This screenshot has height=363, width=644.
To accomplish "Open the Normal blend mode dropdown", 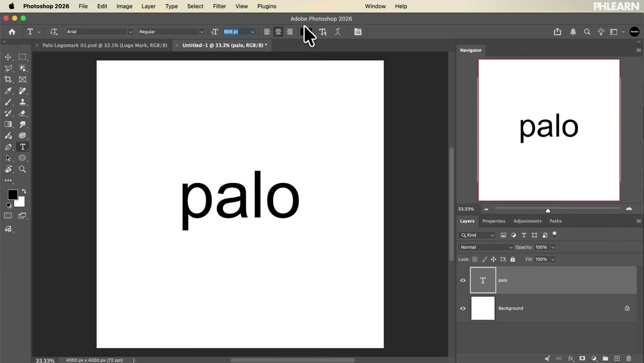I will [486, 248].
